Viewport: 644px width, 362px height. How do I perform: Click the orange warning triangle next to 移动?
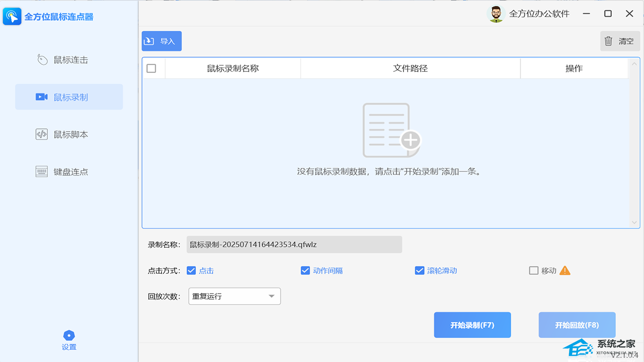[565, 270]
